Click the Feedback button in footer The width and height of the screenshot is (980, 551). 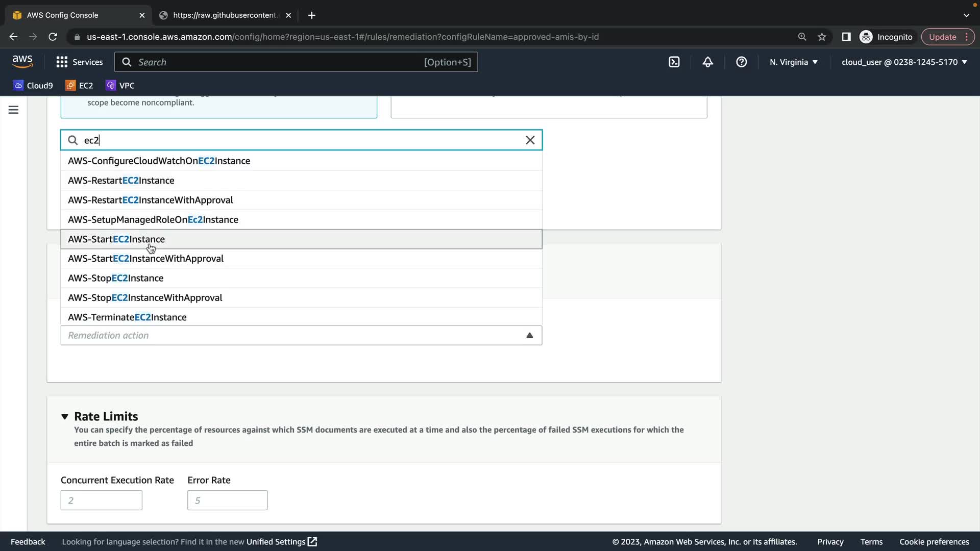[28, 541]
